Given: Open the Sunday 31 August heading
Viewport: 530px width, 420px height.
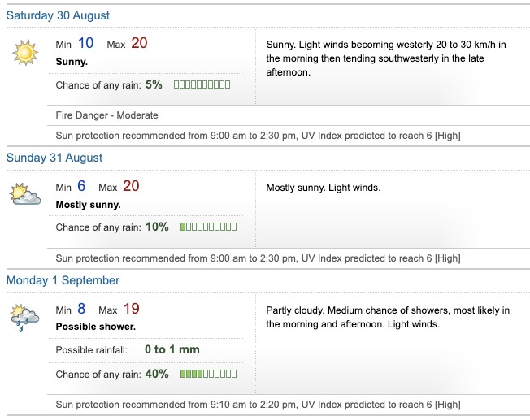Looking at the screenshot, I should click(54, 158).
